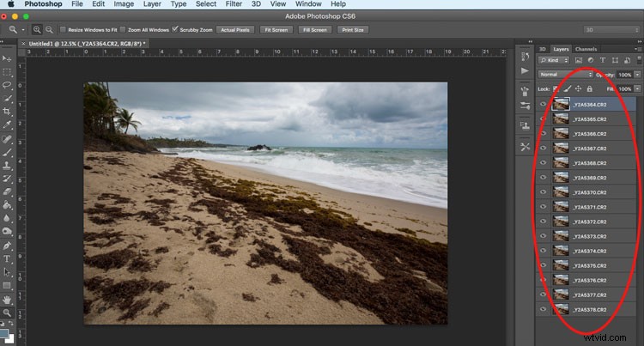Filter layers by pixel layers icon

(578, 60)
